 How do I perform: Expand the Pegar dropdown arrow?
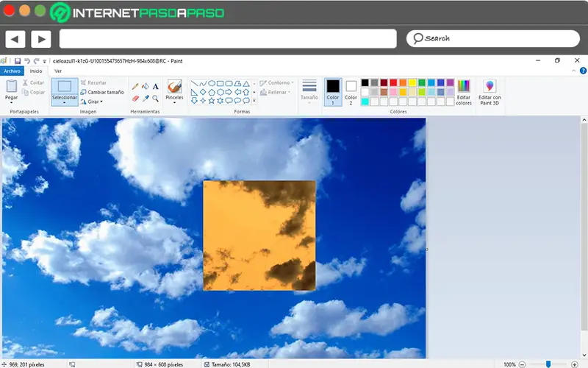(x=11, y=102)
